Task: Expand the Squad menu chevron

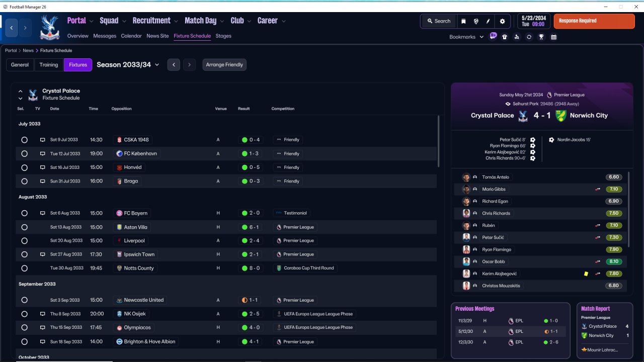Action: click(x=124, y=21)
